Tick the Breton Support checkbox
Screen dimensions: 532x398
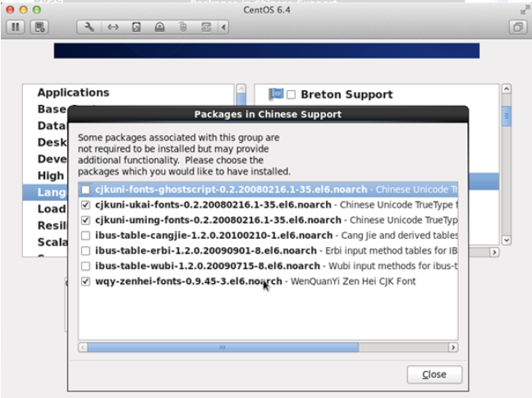click(291, 95)
